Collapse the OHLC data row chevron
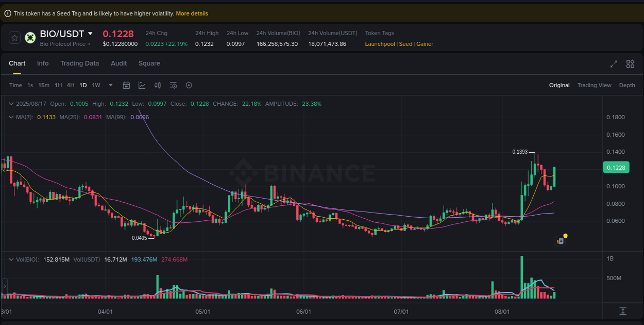Screen dimensions: 644x325 [10, 104]
